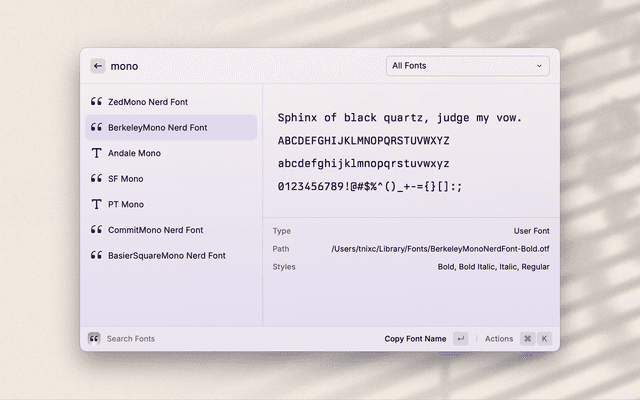Viewport: 640px width, 400px height.
Task: Open the All Fonts dropdown
Action: (467, 66)
